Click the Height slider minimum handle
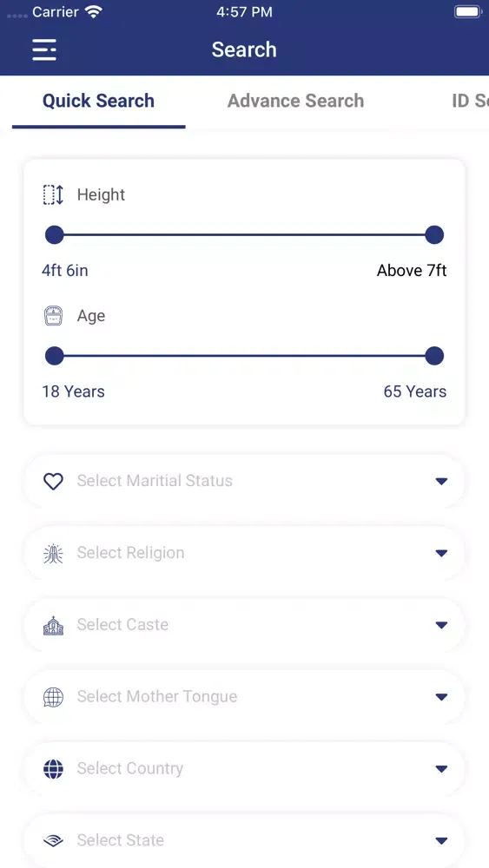This screenshot has width=489, height=868. [54, 234]
